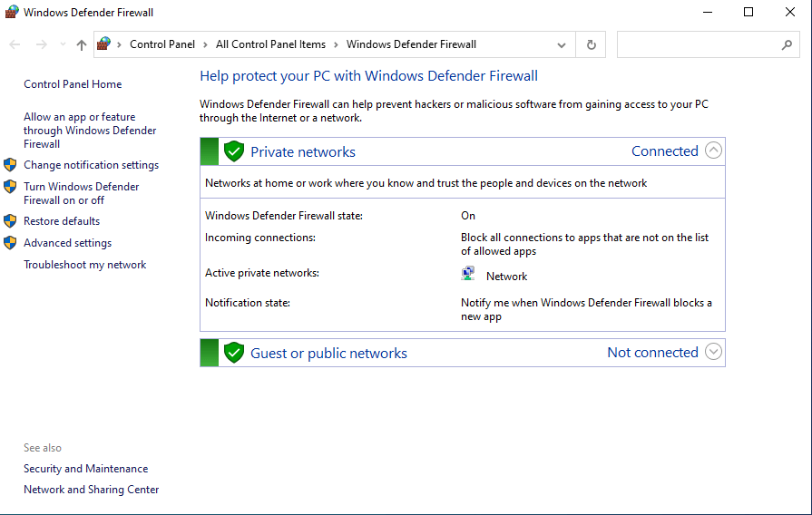Expand chevron after the address bar icon
This screenshot has width=812, height=515.
pos(119,44)
